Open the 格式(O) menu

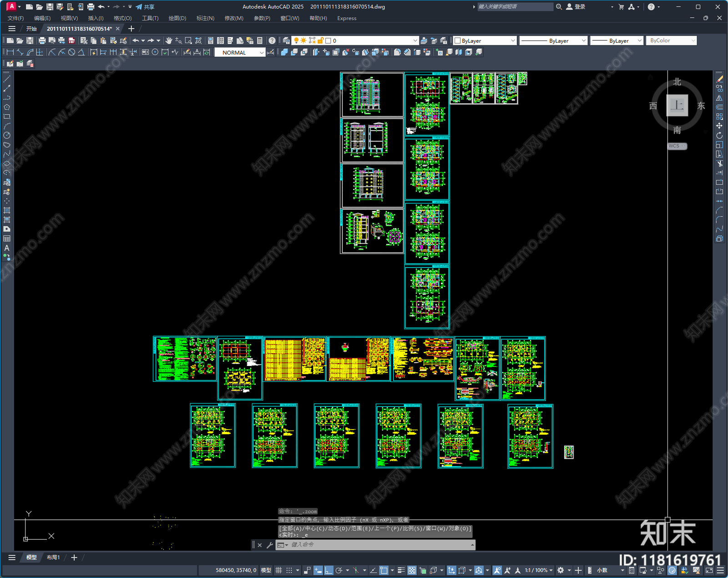[122, 18]
